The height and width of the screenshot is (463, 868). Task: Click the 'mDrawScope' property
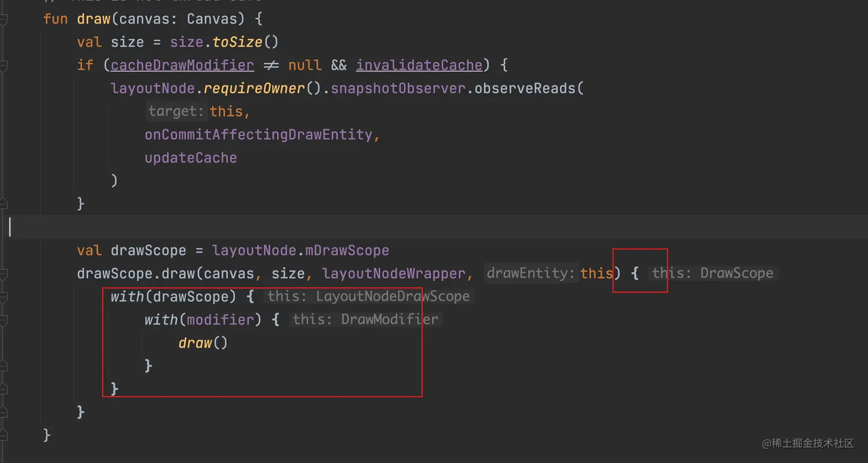[347, 250]
